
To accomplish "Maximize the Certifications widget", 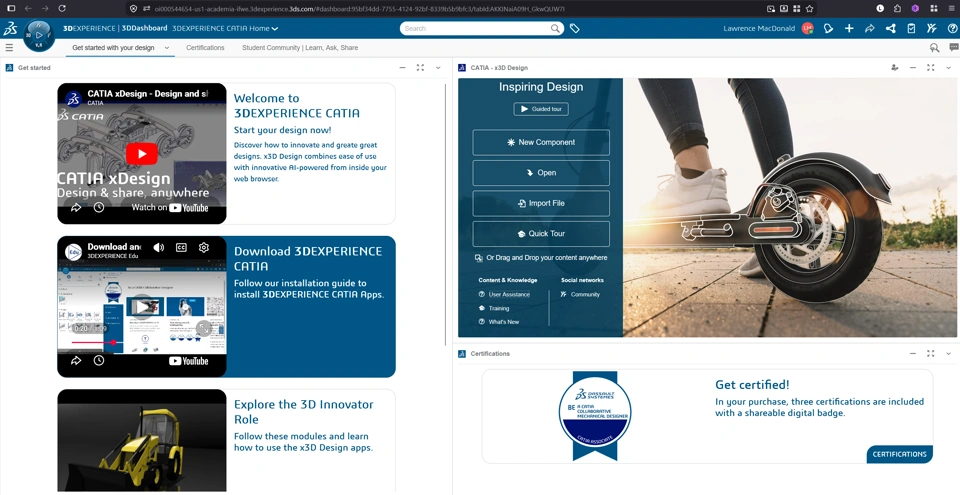I will click(931, 353).
